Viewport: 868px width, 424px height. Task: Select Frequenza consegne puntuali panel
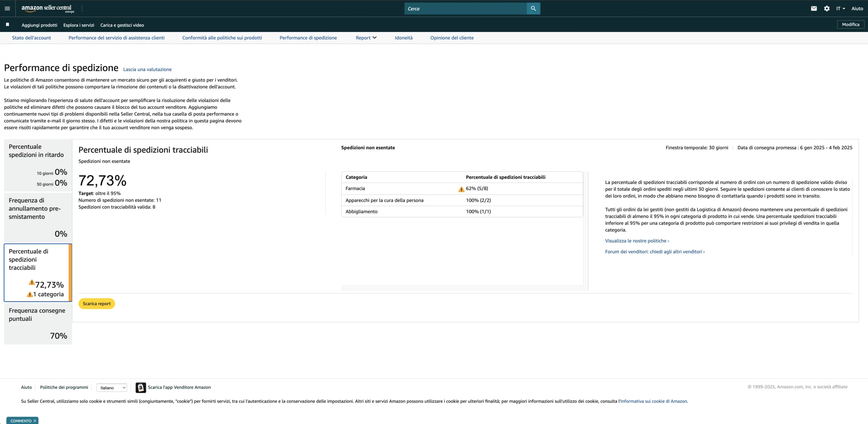click(x=38, y=324)
